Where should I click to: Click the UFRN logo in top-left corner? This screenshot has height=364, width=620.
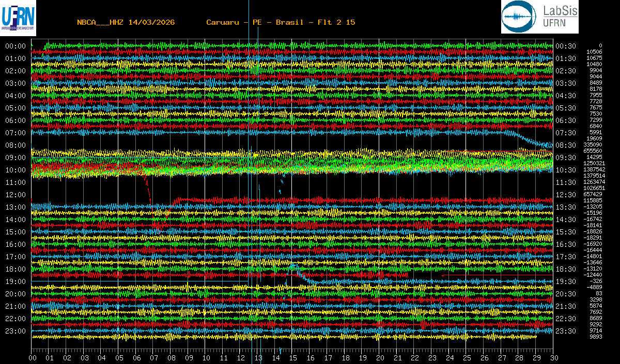point(19,17)
